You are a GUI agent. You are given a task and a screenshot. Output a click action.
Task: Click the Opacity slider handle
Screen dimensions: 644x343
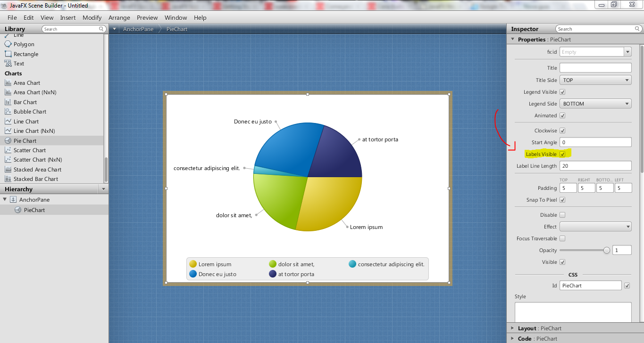[607, 250]
